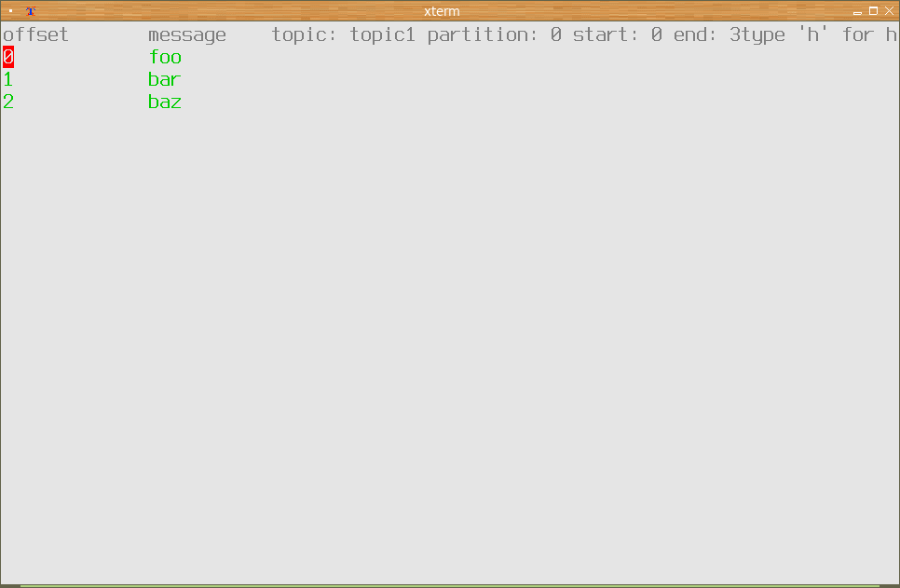Click the small dot window menu icon

point(11,11)
